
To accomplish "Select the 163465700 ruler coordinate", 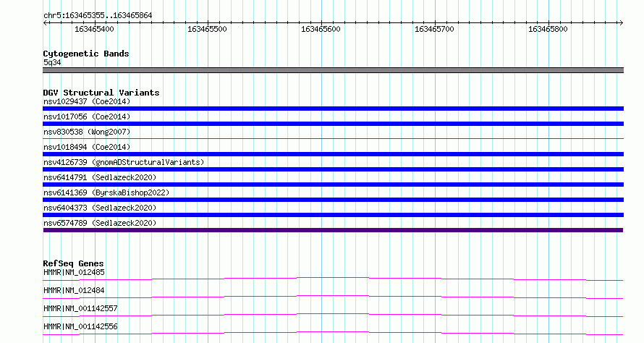I will (434, 29).
